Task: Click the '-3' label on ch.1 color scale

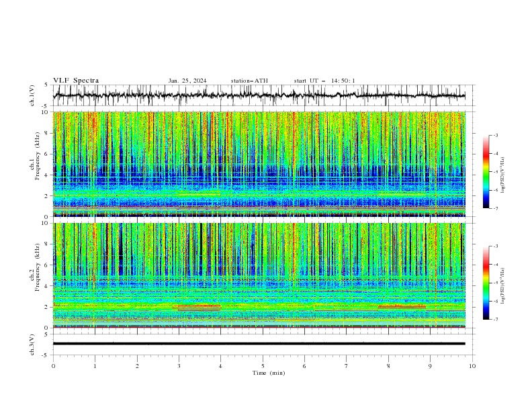Action: [x=496, y=135]
